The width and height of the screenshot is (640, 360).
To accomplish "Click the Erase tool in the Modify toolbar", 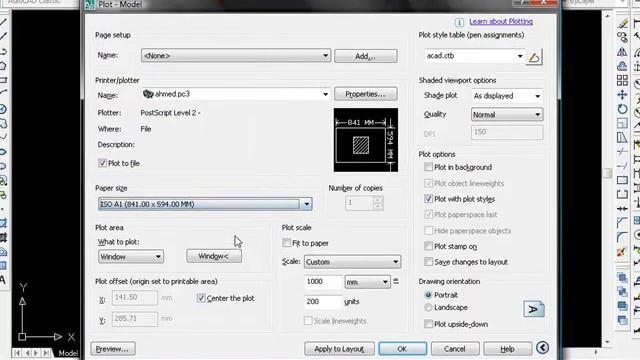I will 622,23.
